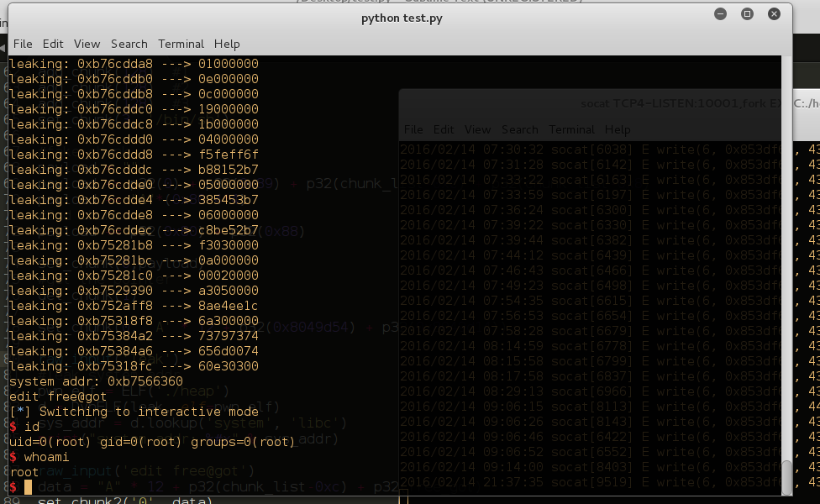Click socat log line at 08:14:59
The width and height of the screenshot is (820, 504).
[591, 347]
